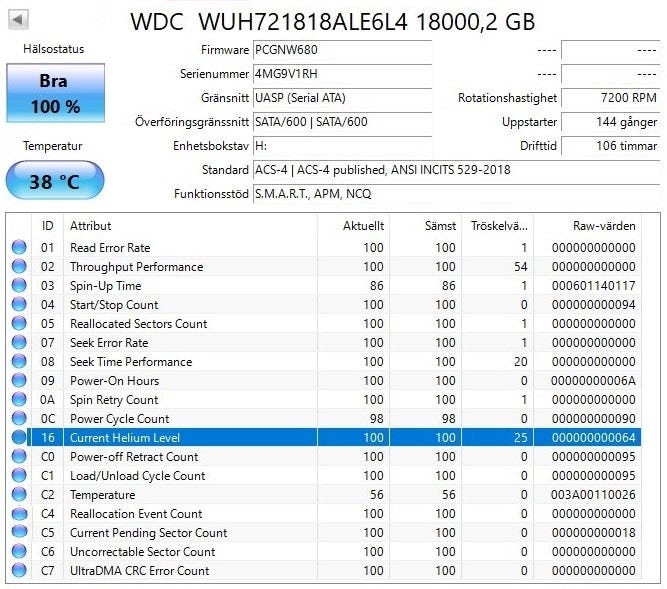667x589 pixels.
Task: Select the Spin-Up Time attribute text
Action: tap(105, 286)
